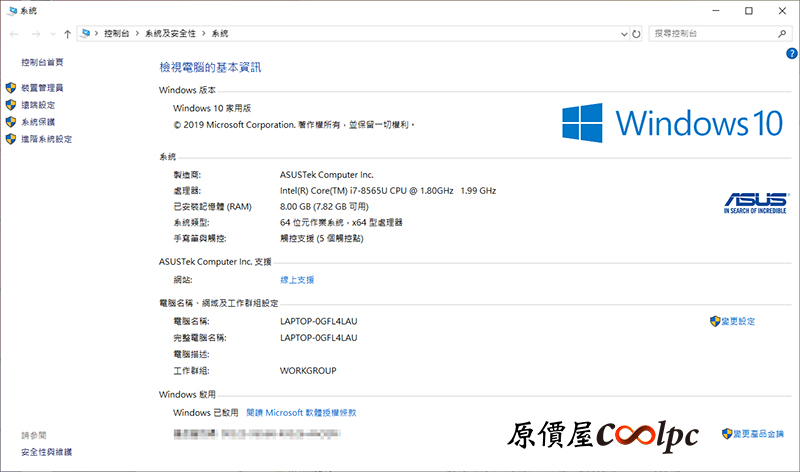This screenshot has height=472, width=800.
Task: Open 系統保護 from the sidebar
Action: tap(38, 122)
